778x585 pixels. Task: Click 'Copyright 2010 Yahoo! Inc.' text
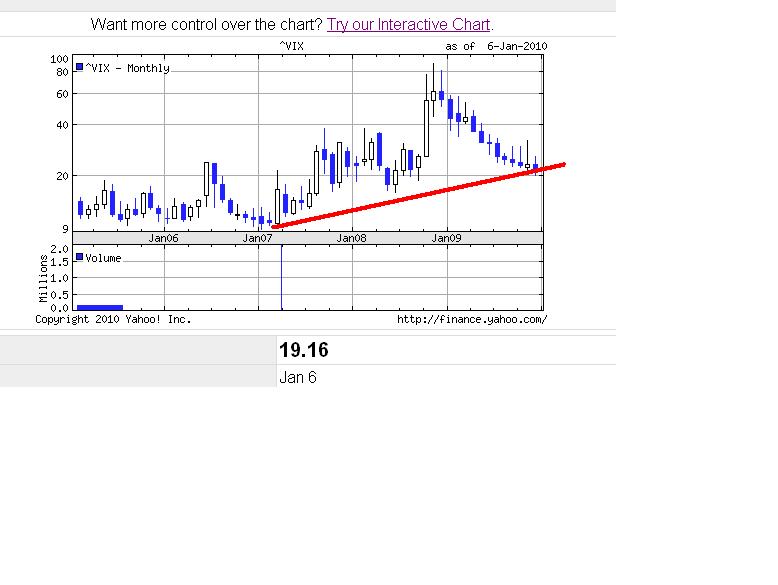coord(113,319)
